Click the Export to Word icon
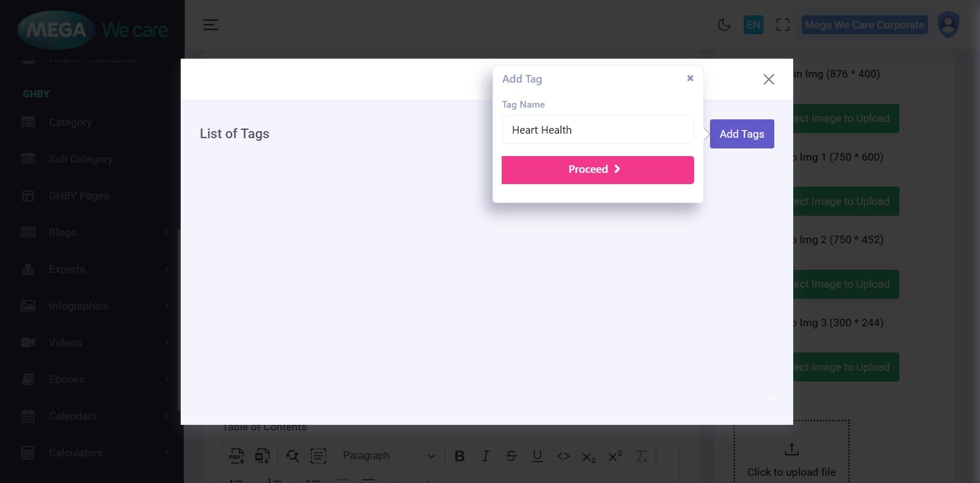The image size is (980, 483). [x=262, y=455]
